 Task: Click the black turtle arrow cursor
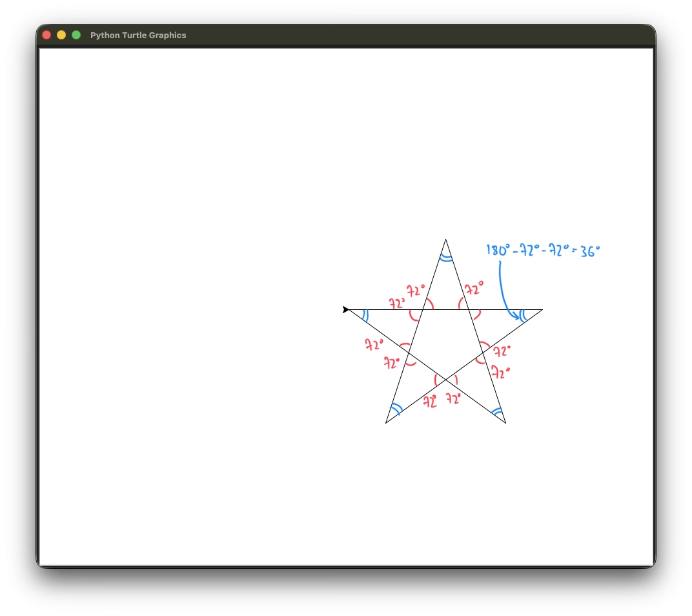coord(346,310)
